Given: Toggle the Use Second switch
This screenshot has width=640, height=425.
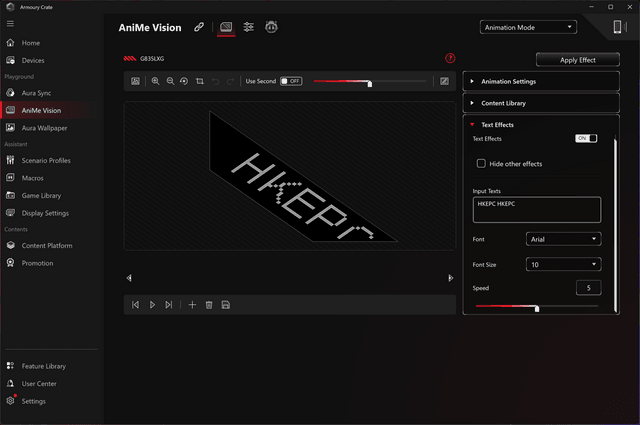Looking at the screenshot, I should [x=291, y=81].
